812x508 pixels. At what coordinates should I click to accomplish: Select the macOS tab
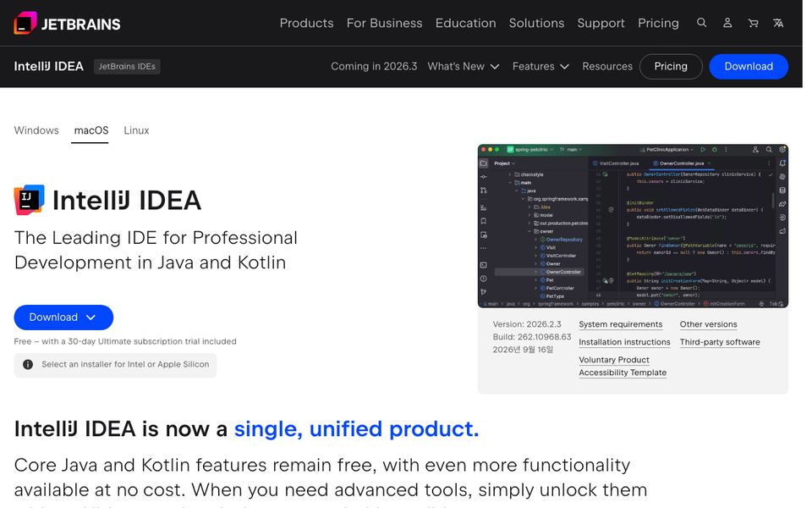[91, 130]
